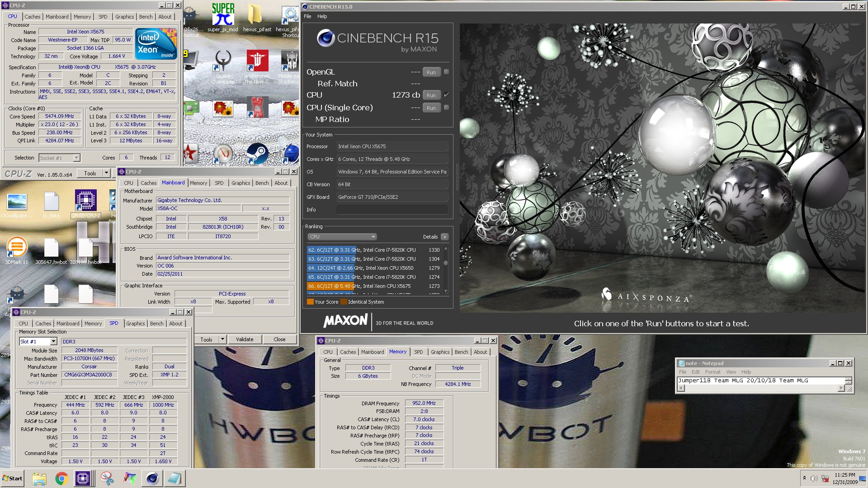Open the Cinebench Help menu
The image size is (868, 488).
[322, 16]
